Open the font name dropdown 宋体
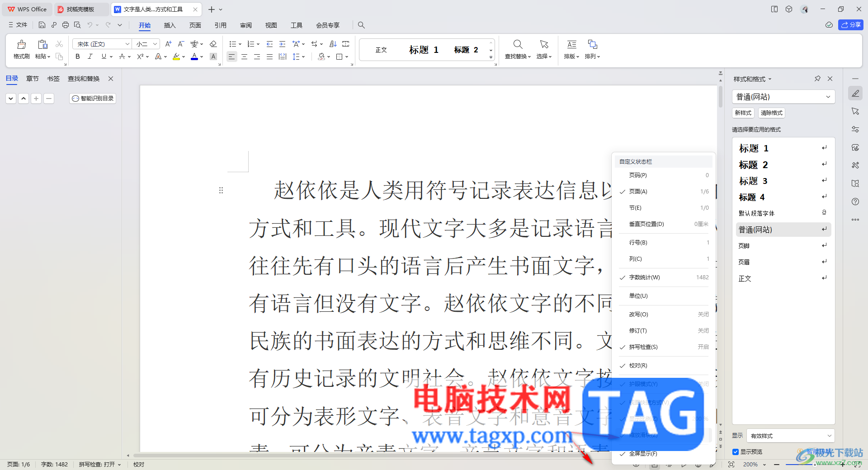 [x=127, y=44]
